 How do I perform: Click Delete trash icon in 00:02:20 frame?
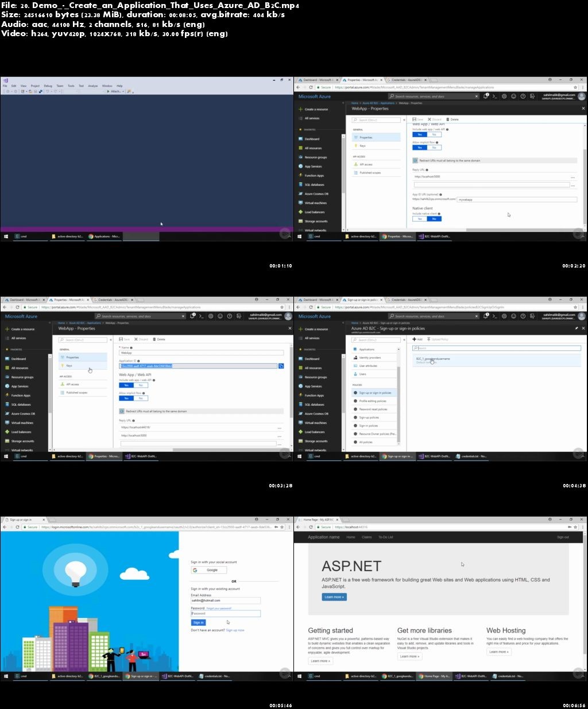coord(447,119)
